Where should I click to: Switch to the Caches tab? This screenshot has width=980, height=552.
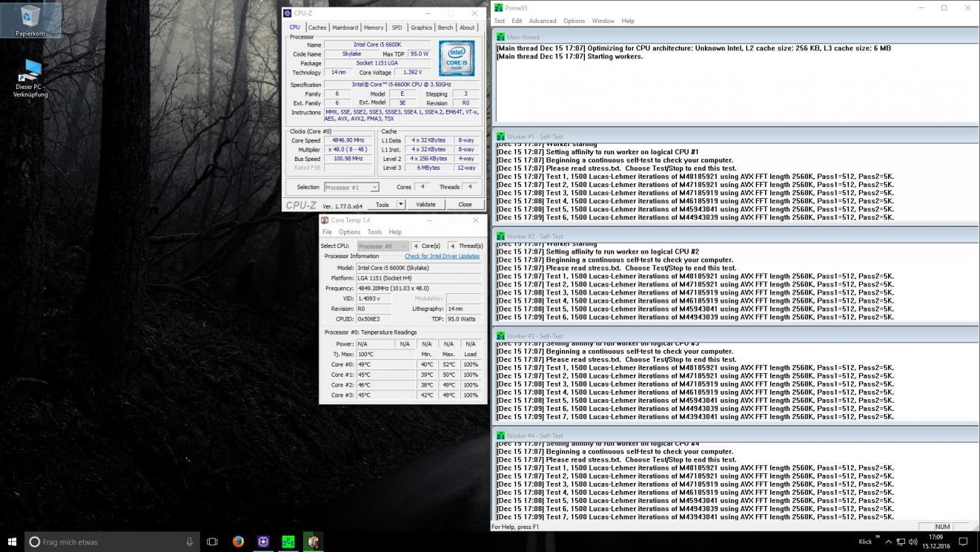(x=317, y=27)
